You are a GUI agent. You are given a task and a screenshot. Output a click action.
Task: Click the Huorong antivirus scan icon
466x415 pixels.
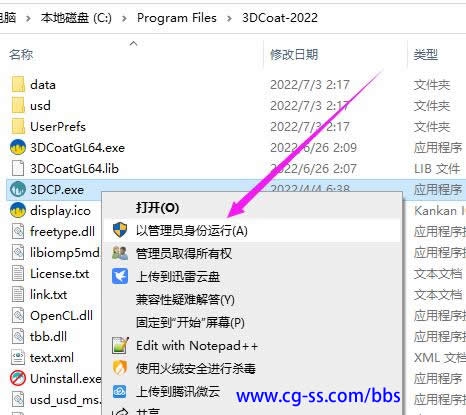[120, 368]
